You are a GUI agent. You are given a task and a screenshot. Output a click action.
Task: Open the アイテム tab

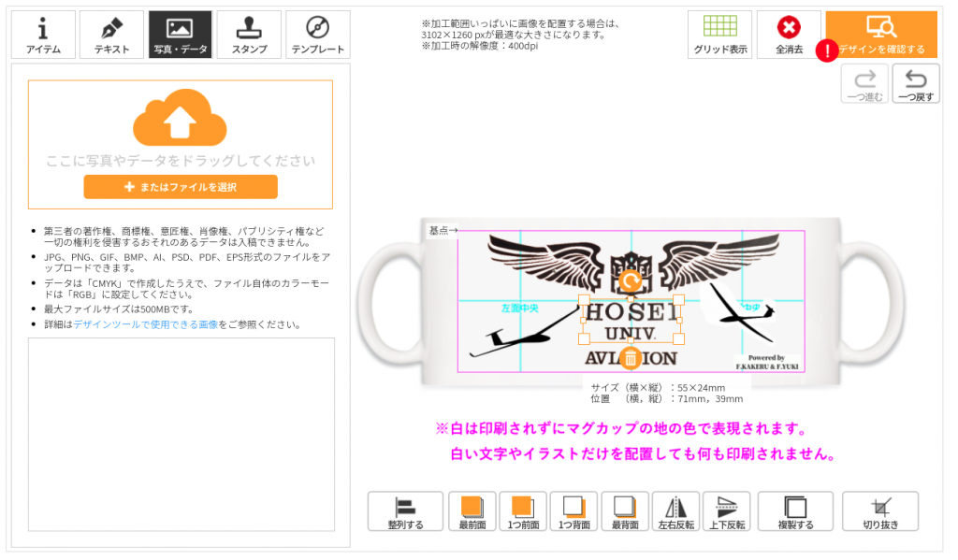[x=43, y=35]
